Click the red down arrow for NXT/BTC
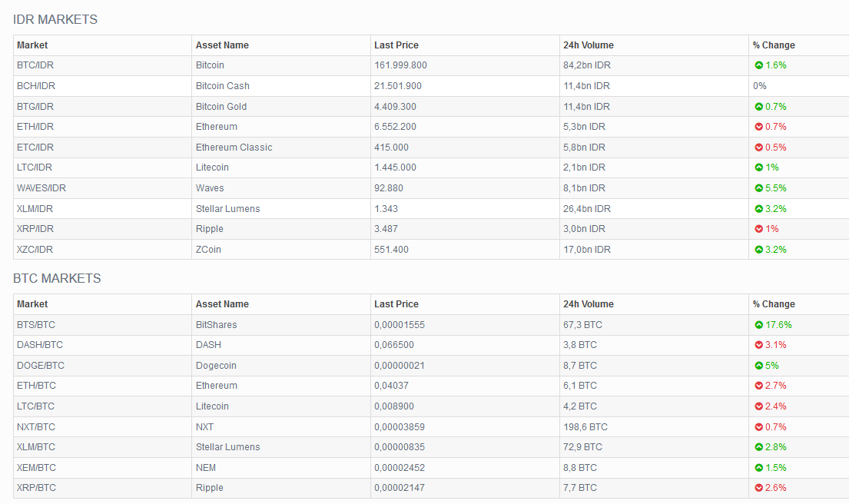Image resolution: width=849 pixels, height=504 pixels. [x=758, y=427]
